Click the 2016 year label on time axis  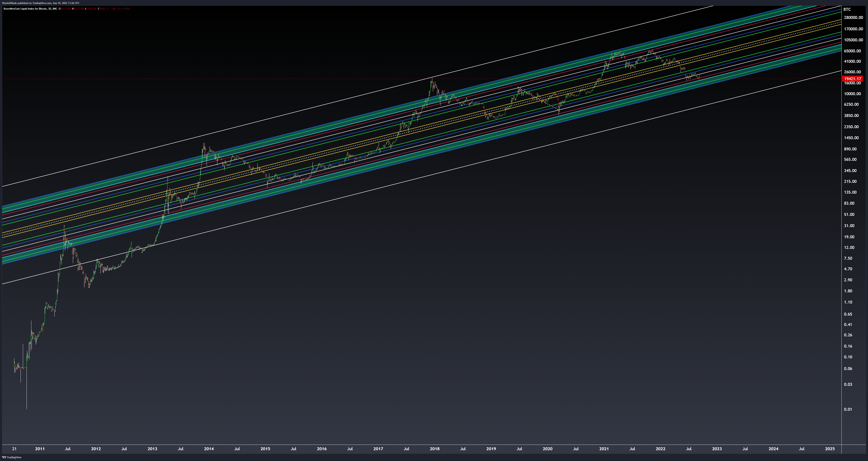(322, 449)
